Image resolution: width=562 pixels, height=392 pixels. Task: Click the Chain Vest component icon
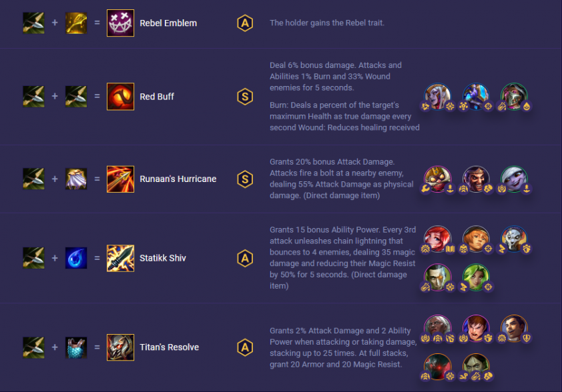point(76,347)
